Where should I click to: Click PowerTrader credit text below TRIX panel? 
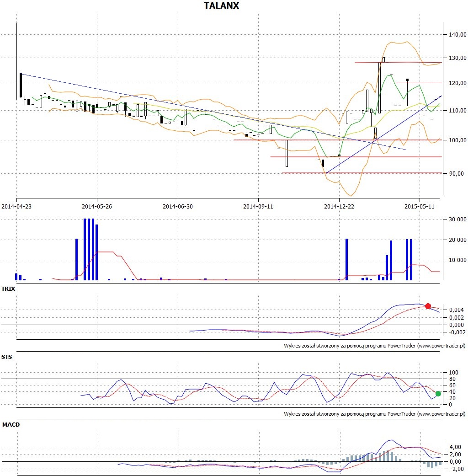(374, 346)
